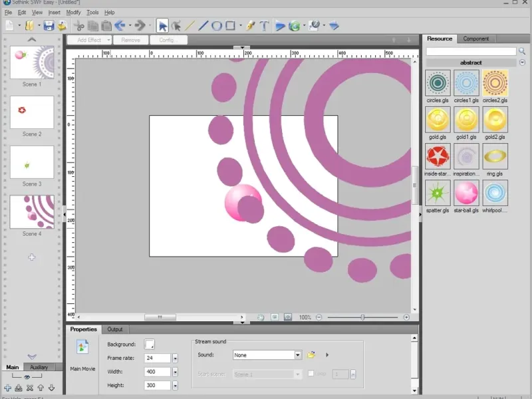532x399 pixels.
Task: Click the blue Undo arrow
Action: 120,26
